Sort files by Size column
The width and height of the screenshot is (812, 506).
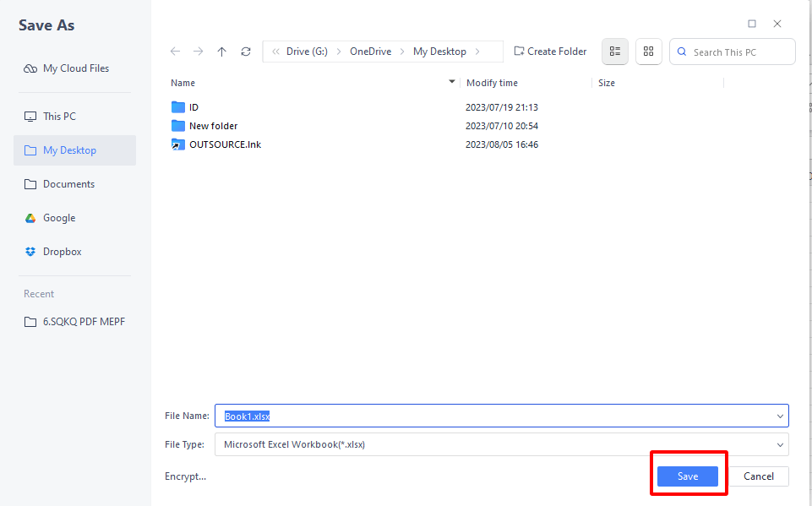click(607, 83)
